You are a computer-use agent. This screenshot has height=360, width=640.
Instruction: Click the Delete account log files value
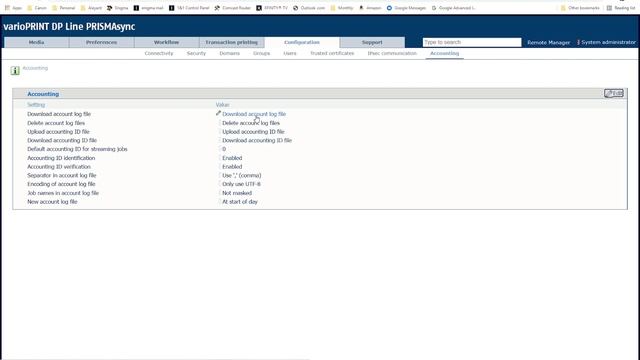pyautogui.click(x=251, y=123)
